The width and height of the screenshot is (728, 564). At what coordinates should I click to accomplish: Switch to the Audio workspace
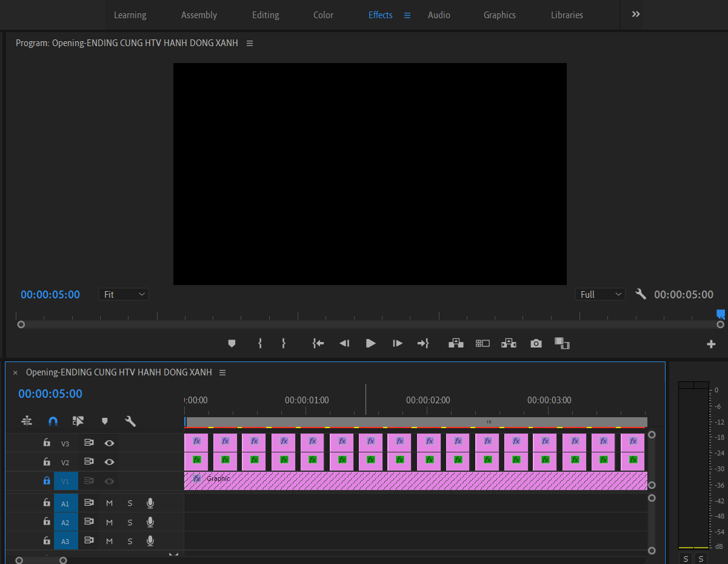click(x=439, y=15)
